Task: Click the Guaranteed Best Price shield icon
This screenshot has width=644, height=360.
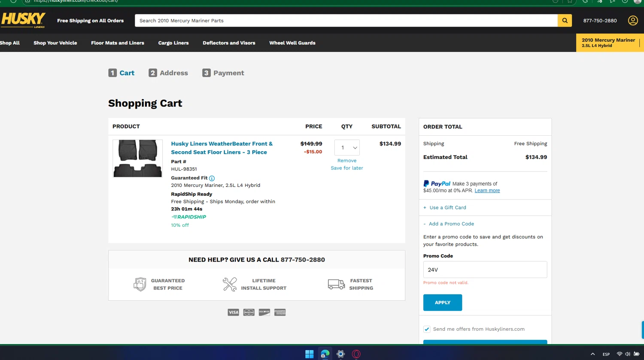Action: 140,284
